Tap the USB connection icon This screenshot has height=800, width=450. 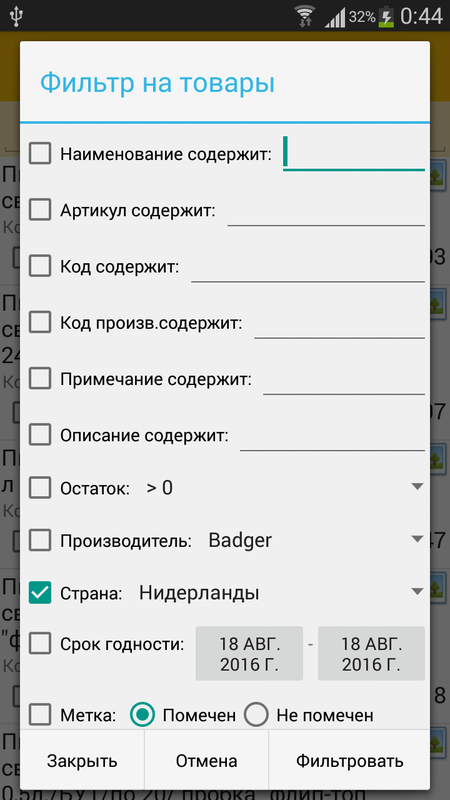17,16
